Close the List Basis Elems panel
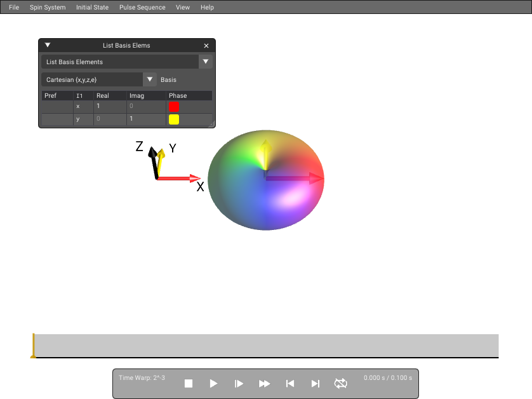 pos(206,46)
